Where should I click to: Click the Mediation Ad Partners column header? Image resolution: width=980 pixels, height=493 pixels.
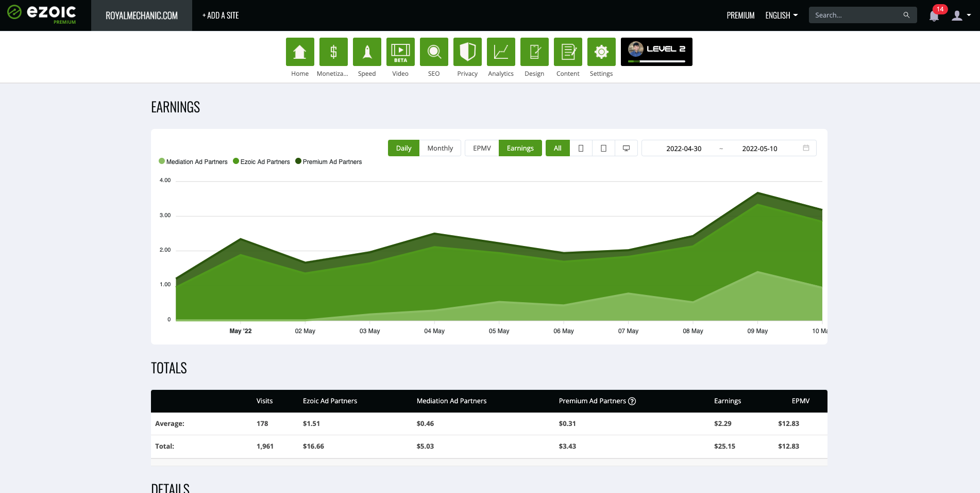coord(451,401)
